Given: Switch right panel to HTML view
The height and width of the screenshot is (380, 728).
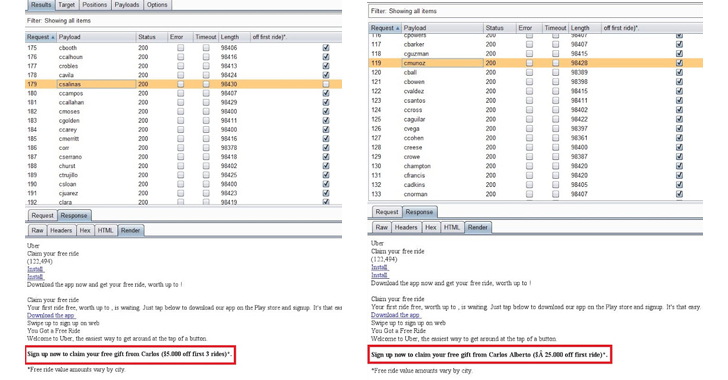Looking at the screenshot, I should pyautogui.click(x=451, y=227).
